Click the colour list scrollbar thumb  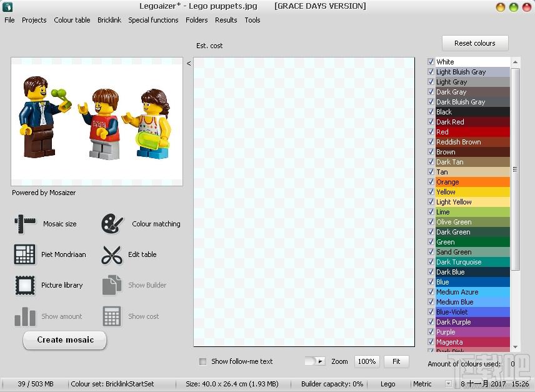click(x=515, y=169)
